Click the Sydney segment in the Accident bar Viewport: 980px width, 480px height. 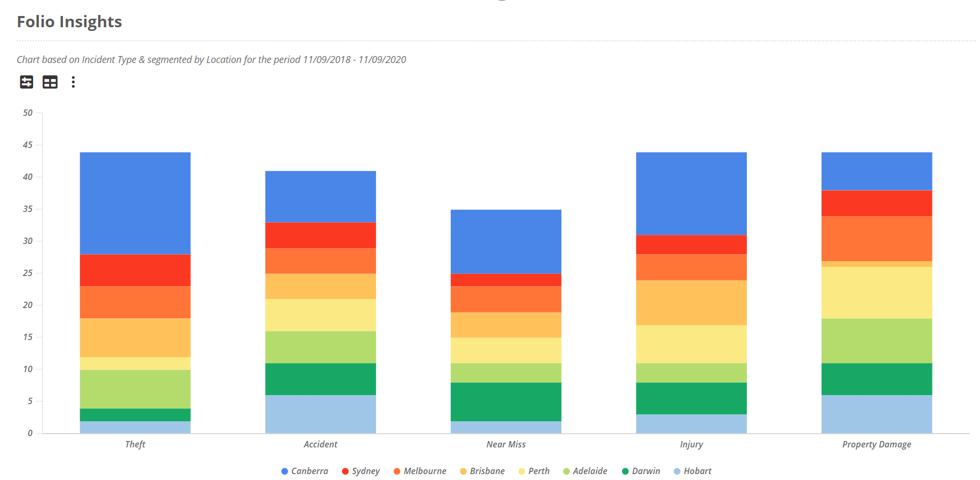321,235
